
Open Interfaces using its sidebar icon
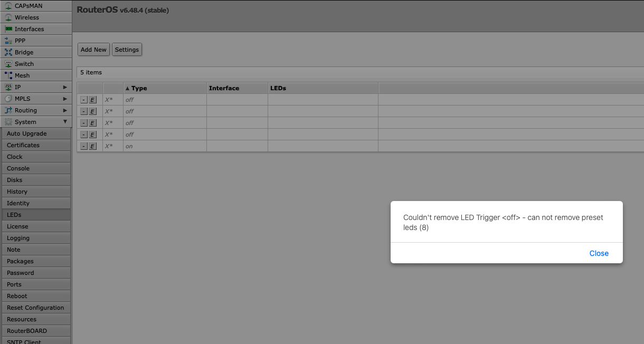[8, 29]
